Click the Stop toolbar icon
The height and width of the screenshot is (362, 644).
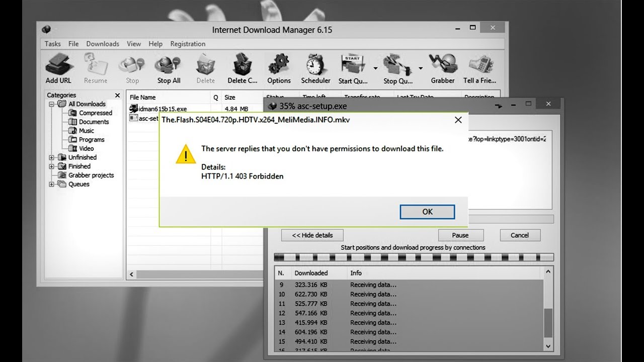132,69
